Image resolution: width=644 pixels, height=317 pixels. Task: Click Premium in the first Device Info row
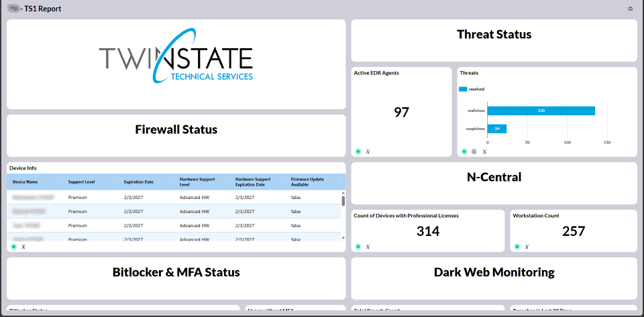click(78, 198)
